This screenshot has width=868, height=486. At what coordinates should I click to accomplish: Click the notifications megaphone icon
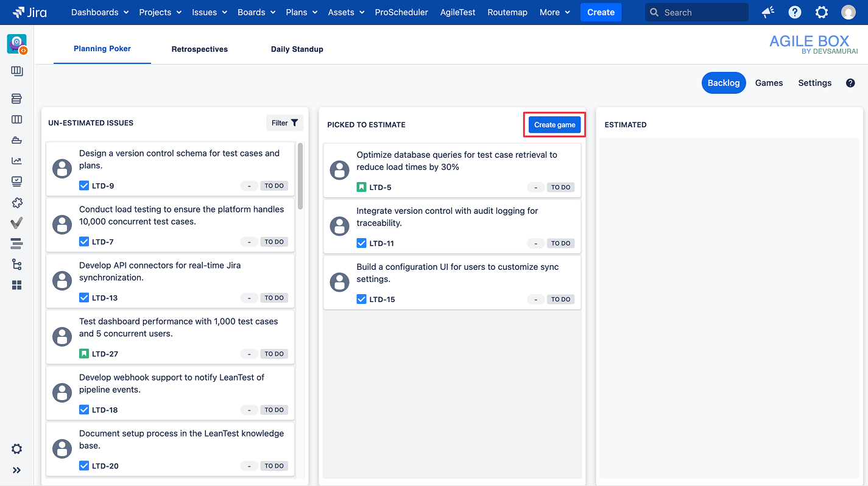click(768, 12)
